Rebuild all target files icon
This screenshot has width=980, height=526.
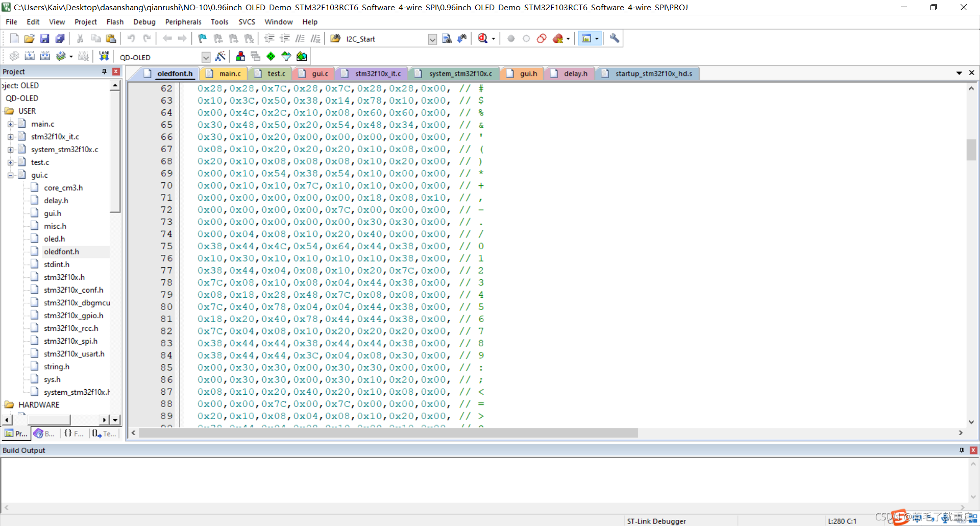pos(45,56)
